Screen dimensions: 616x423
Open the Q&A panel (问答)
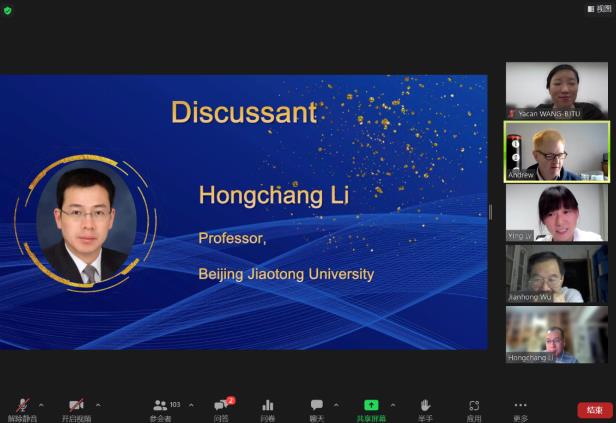pyautogui.click(x=222, y=410)
